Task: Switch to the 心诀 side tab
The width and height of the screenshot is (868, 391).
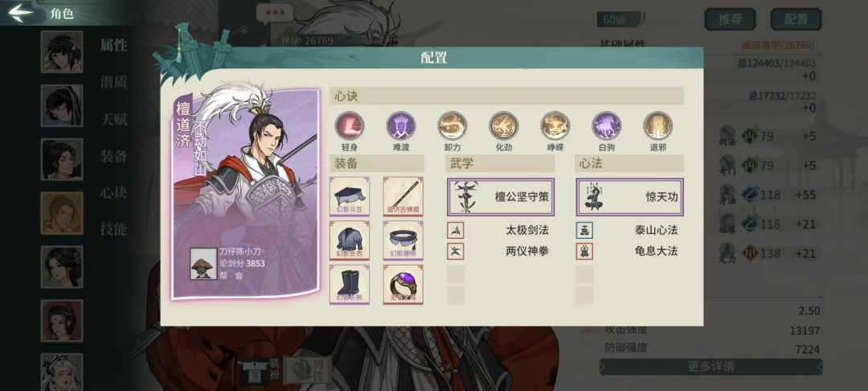Action: pyautogui.click(x=113, y=192)
